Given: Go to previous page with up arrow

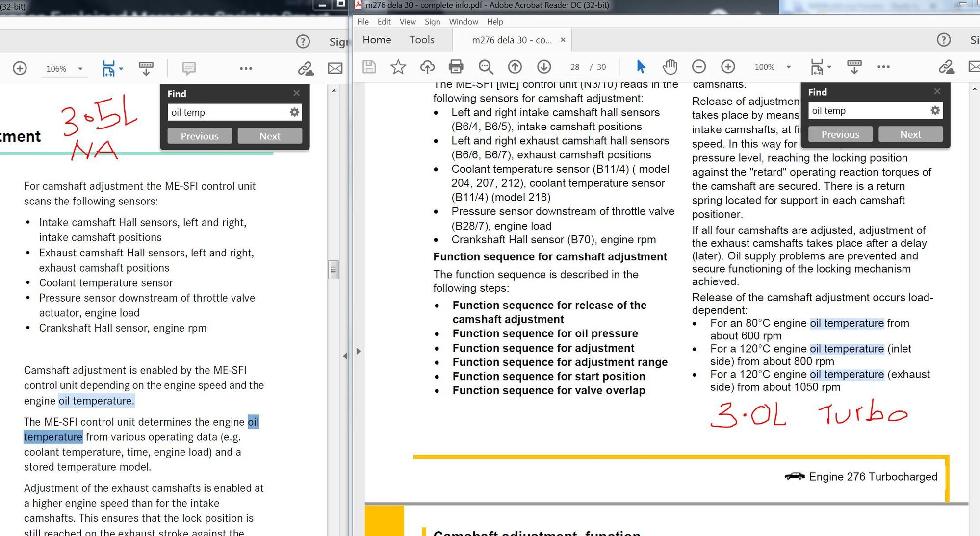Looking at the screenshot, I should point(515,67).
